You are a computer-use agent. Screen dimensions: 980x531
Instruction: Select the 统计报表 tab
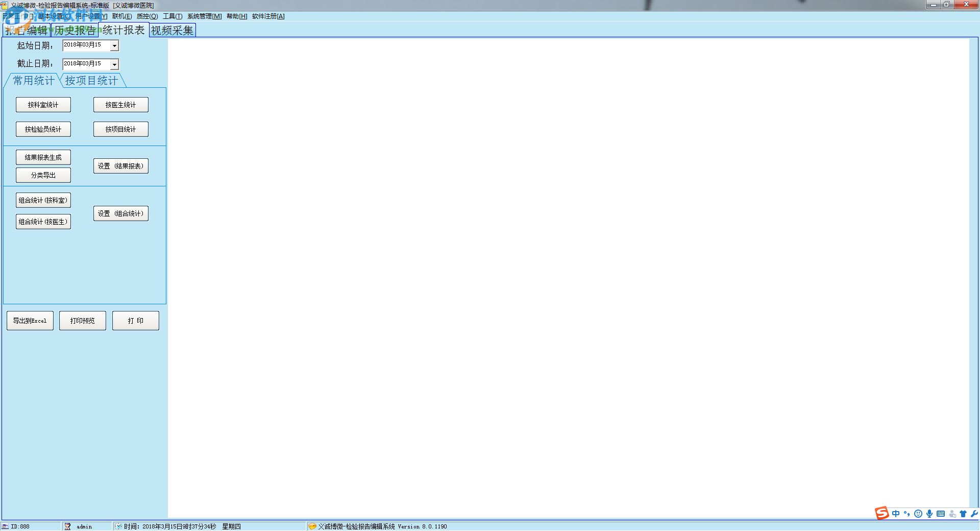tap(124, 30)
